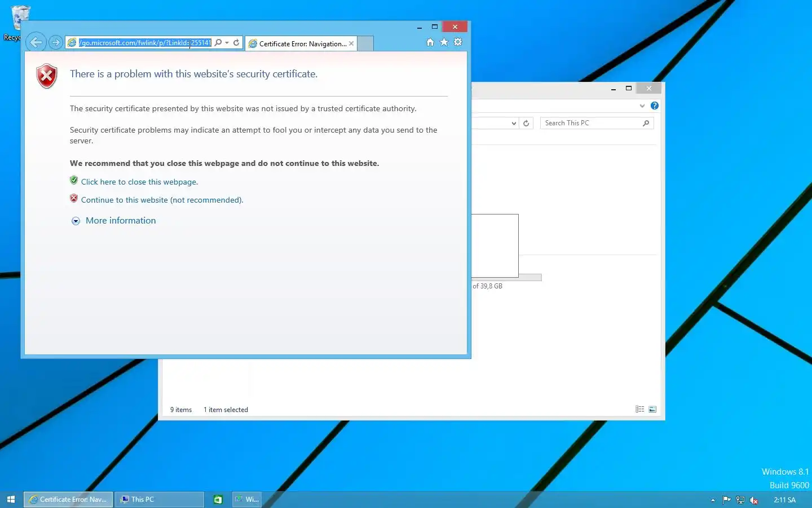Viewport: 812px width, 508px height.
Task: Click the 2:11 SA clock
Action: point(784,500)
